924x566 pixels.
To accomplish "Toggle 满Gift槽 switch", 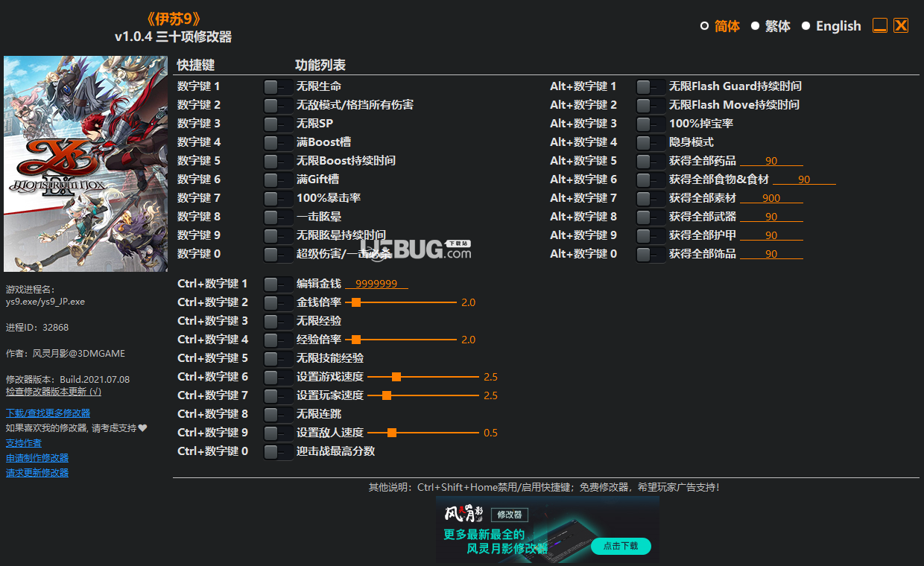I will [x=278, y=180].
